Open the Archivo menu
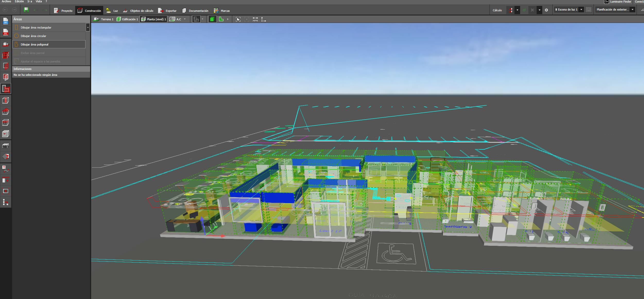 click(x=6, y=2)
